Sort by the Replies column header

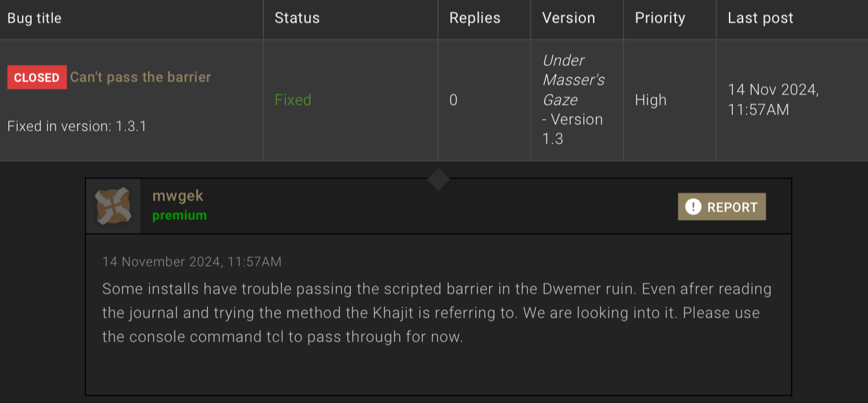tap(475, 18)
